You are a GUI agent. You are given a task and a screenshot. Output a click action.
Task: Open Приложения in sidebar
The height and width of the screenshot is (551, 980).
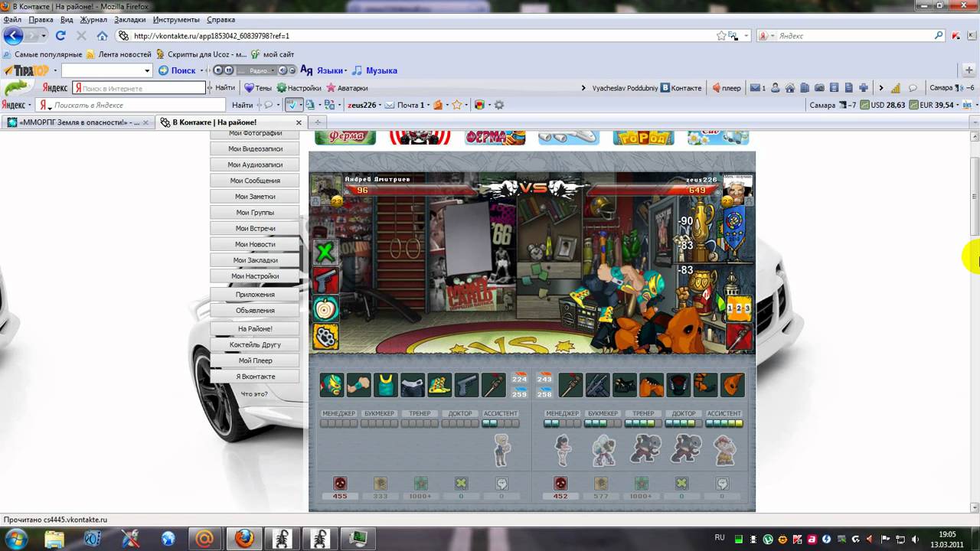pos(255,295)
